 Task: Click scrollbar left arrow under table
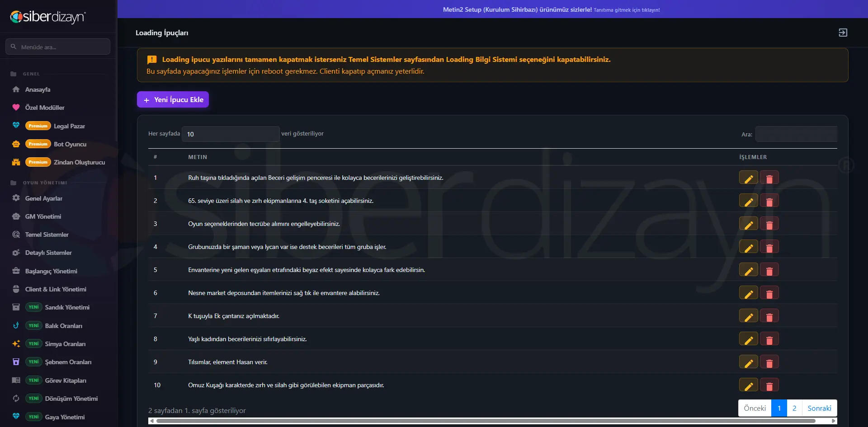tap(152, 421)
